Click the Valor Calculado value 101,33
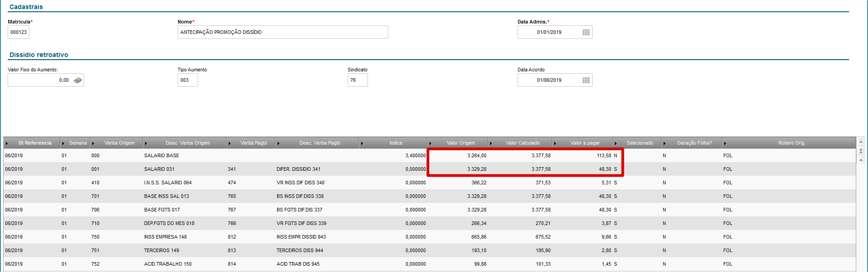 pyautogui.click(x=543, y=264)
